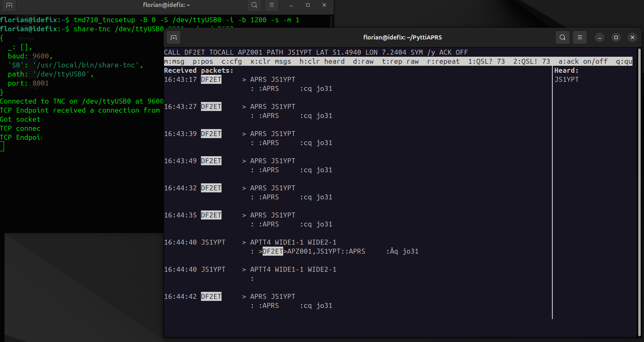Screen dimensions: 644x342
Task: Click JS1YPT in the Heard list
Action: 566,80
